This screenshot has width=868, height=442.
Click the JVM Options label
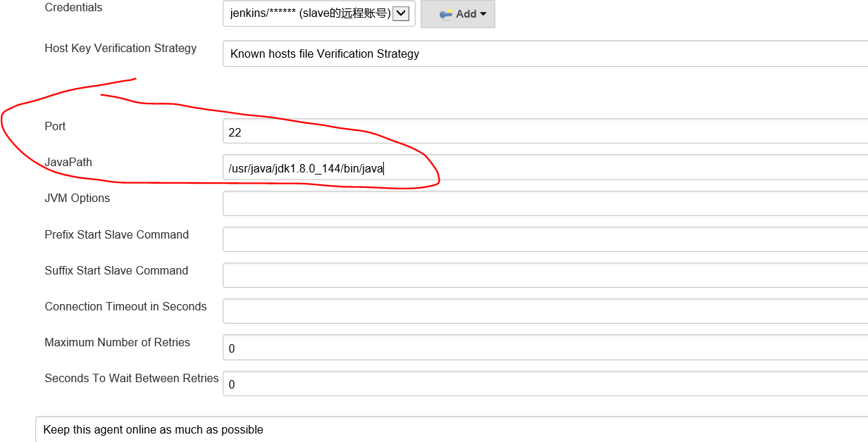click(77, 198)
